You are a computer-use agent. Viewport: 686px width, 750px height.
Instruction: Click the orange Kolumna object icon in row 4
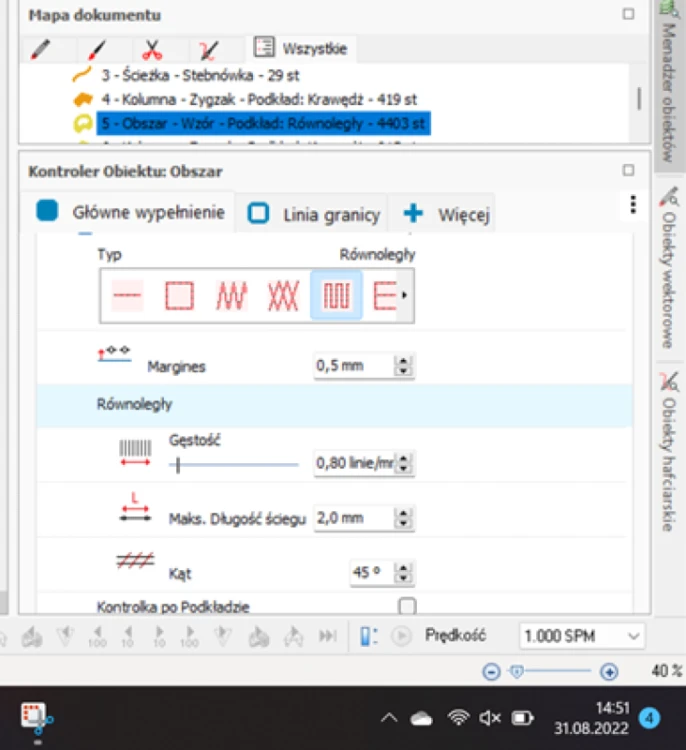pyautogui.click(x=82, y=99)
